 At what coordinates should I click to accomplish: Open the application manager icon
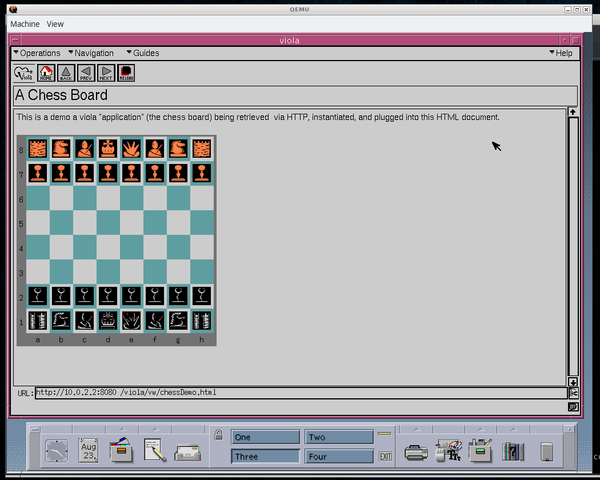point(481,451)
